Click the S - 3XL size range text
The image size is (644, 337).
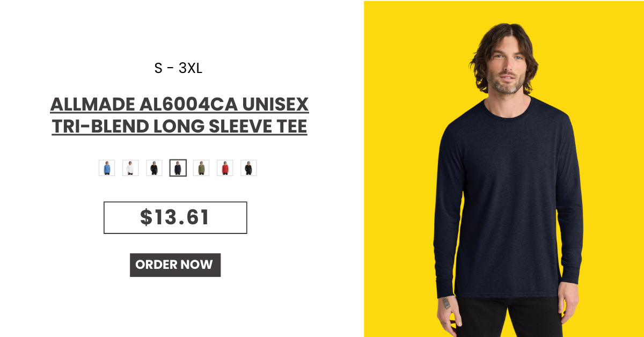click(178, 68)
